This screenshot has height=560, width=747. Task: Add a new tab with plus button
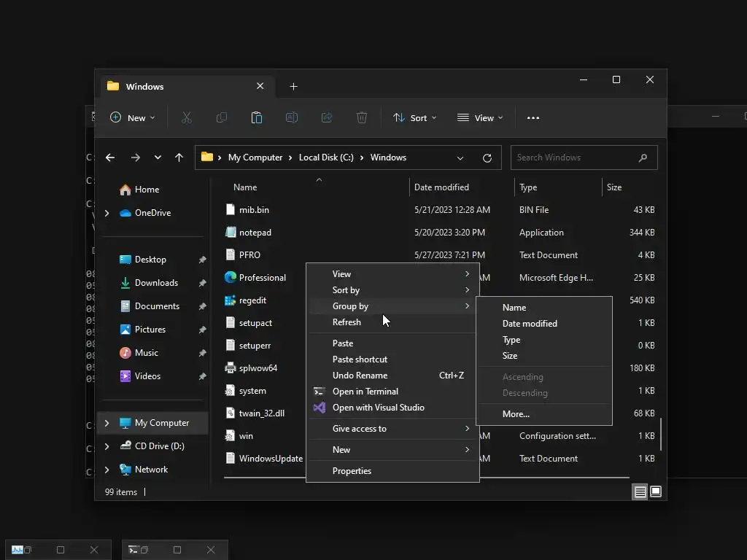[x=293, y=87]
